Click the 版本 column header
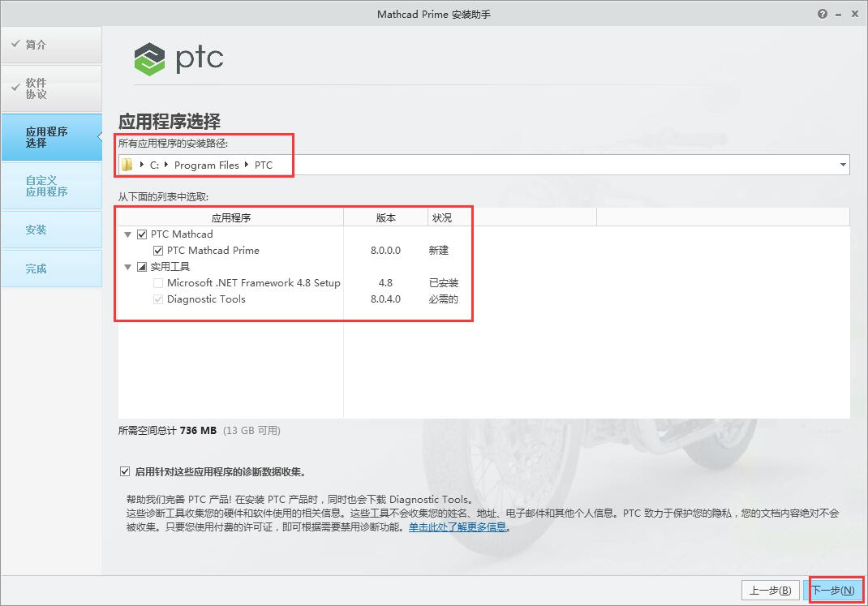 386,217
